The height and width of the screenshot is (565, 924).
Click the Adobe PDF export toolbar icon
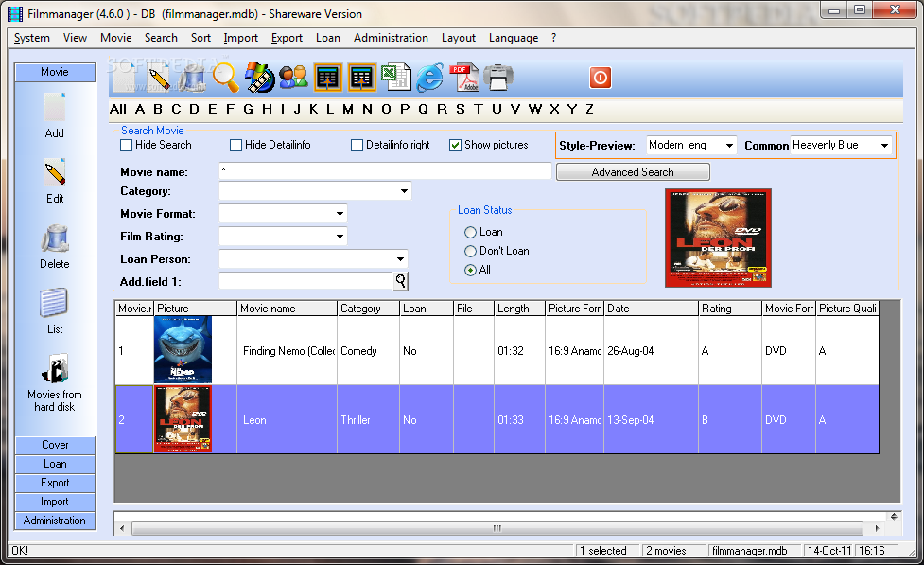(x=464, y=78)
